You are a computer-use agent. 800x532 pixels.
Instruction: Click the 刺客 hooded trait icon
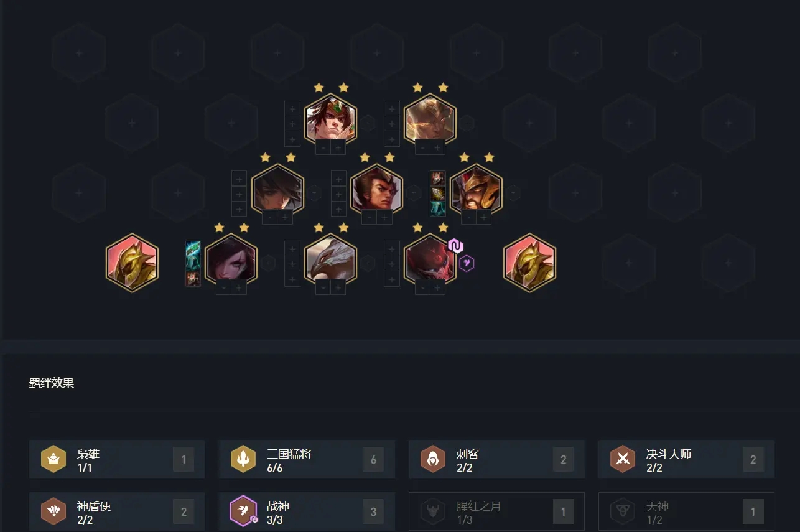(432, 460)
